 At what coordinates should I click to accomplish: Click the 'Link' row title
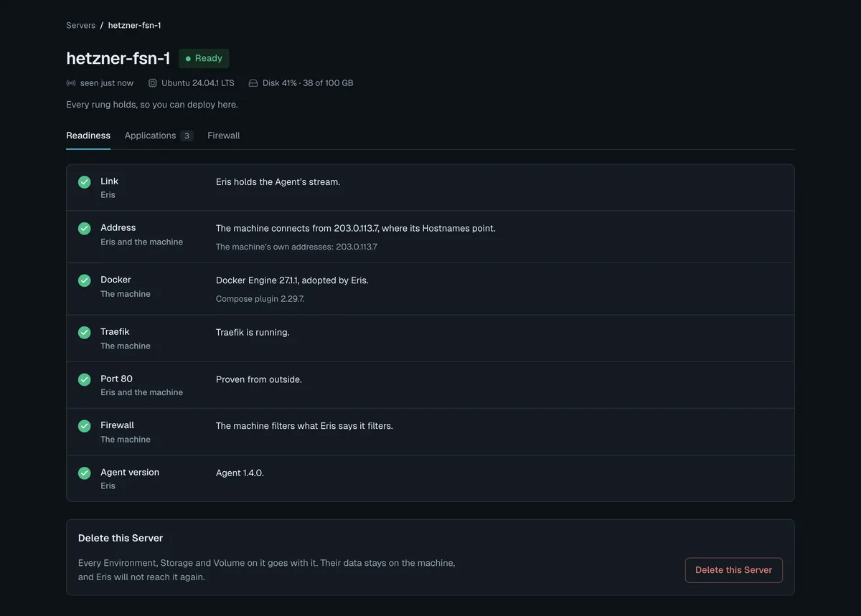(x=109, y=181)
